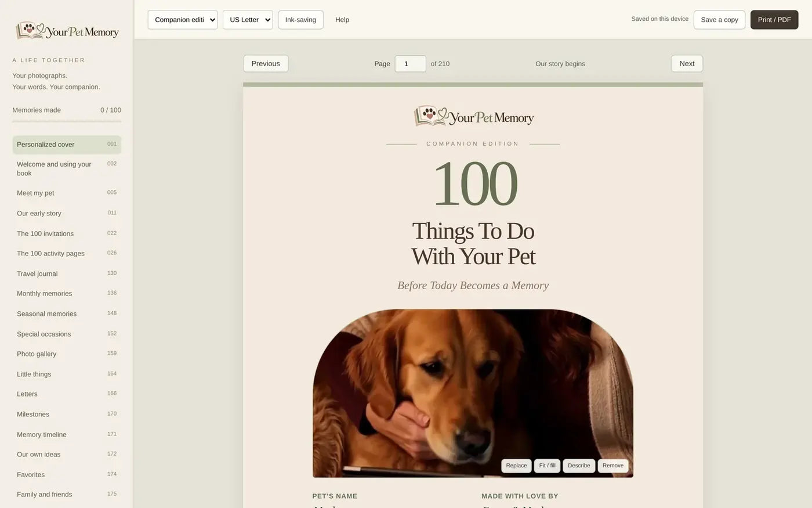The width and height of the screenshot is (812, 508).
Task: Open the Milestones section
Action: pos(67,415)
